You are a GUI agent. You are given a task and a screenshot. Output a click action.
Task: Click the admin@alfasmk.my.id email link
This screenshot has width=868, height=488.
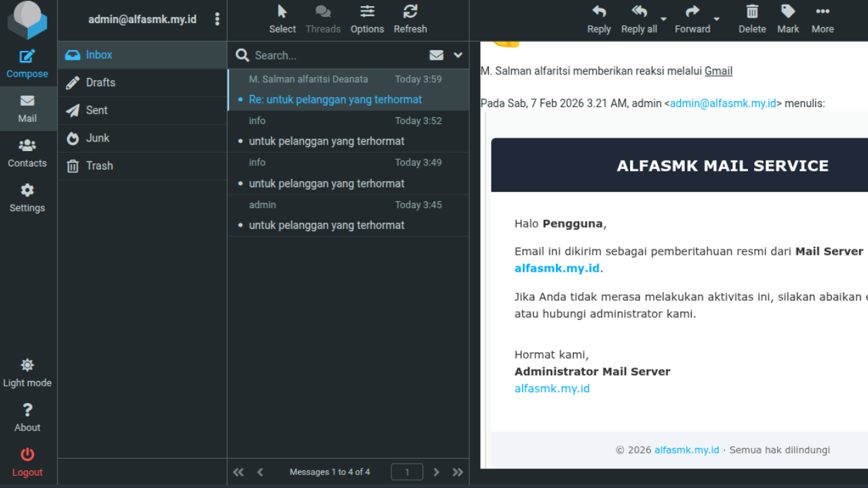(x=723, y=104)
